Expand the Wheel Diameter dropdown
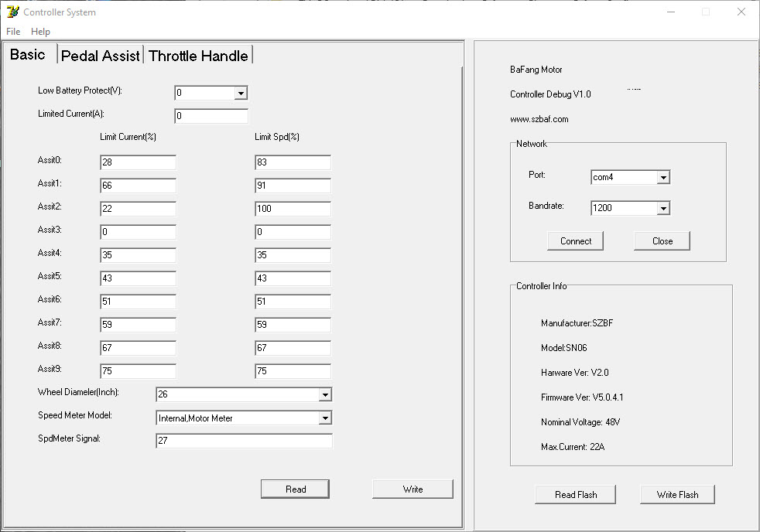 pyautogui.click(x=325, y=394)
